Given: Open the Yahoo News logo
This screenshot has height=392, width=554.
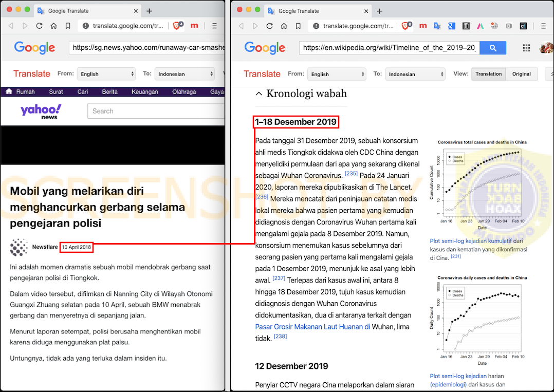Looking at the screenshot, I should pos(41,111).
